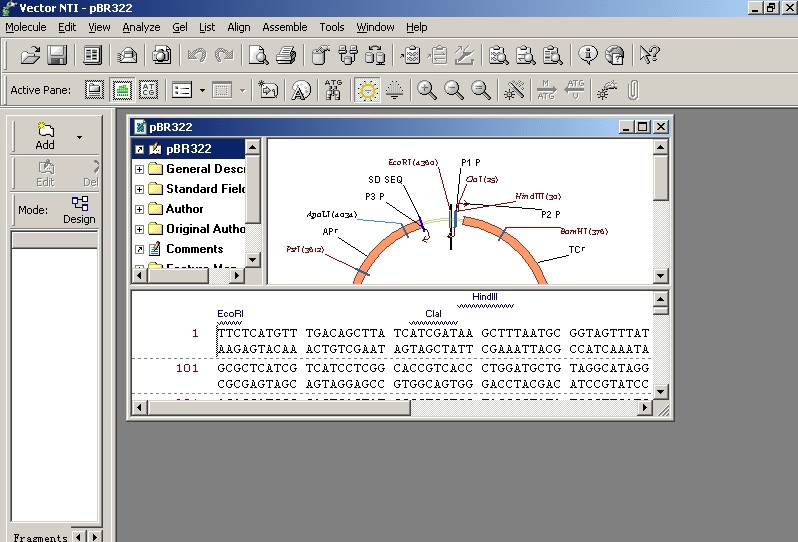Open the Display Setup toolbar icon

(92, 55)
